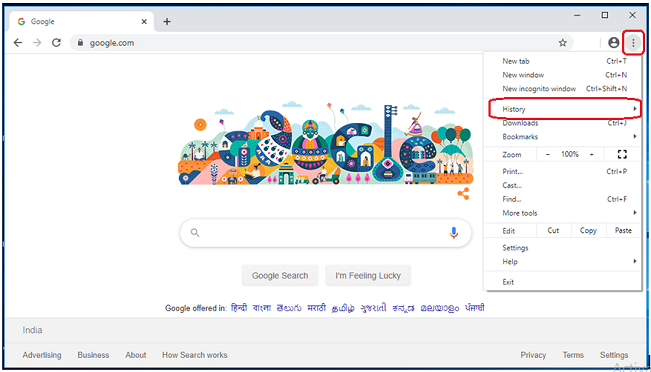Open How Search works link

195,355
